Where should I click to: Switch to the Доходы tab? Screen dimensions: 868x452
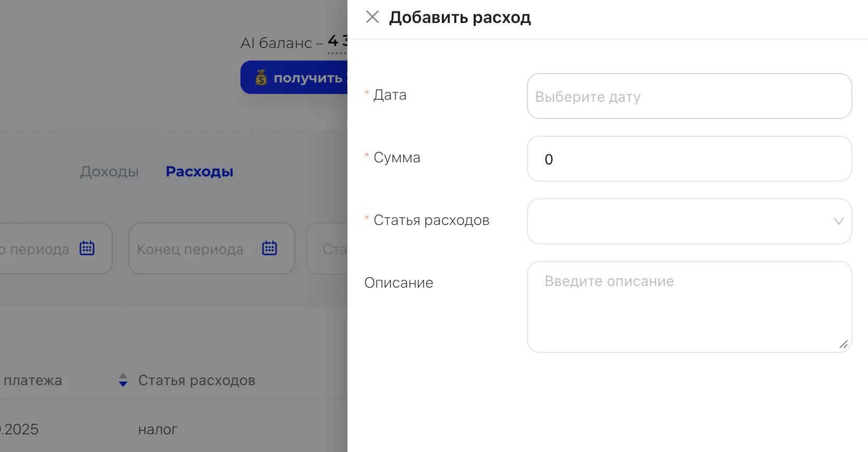click(x=110, y=172)
